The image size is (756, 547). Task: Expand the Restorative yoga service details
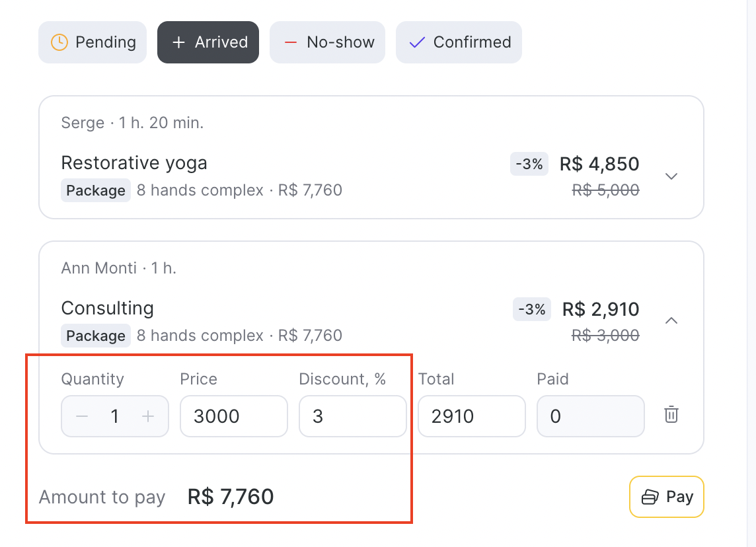[671, 176]
